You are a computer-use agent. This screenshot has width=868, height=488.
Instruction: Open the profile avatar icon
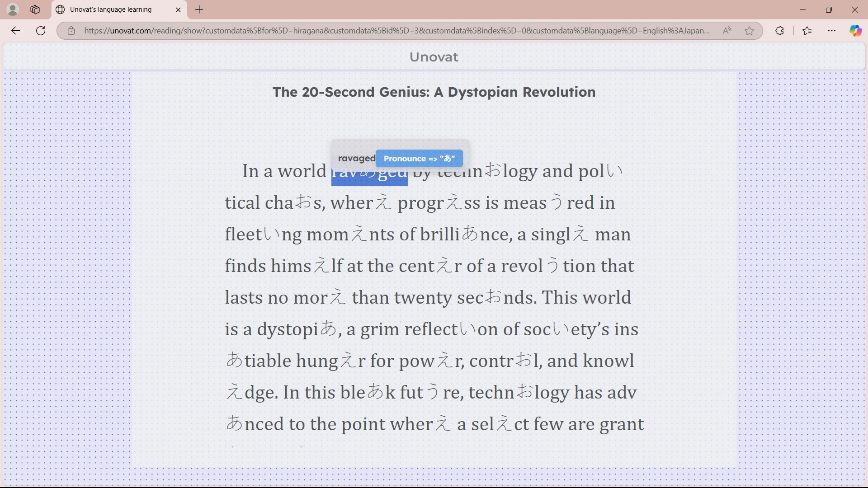pos(13,9)
